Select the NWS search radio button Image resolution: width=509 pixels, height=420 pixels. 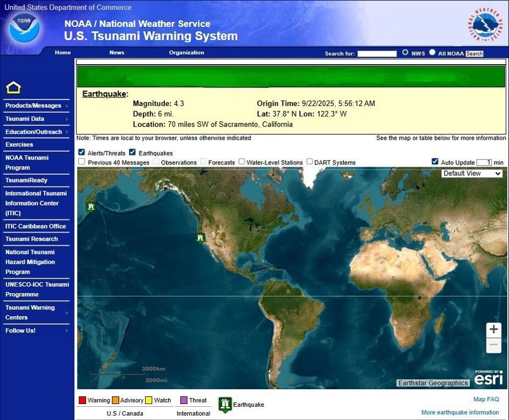point(406,53)
